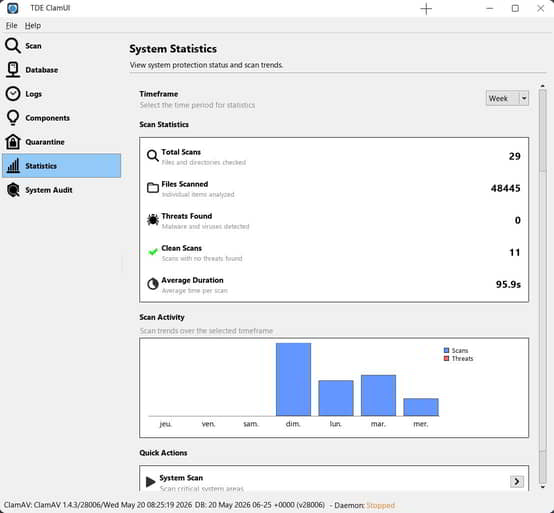Click the TDE ClamUI app icon
This screenshot has width=554, height=513.
point(12,8)
